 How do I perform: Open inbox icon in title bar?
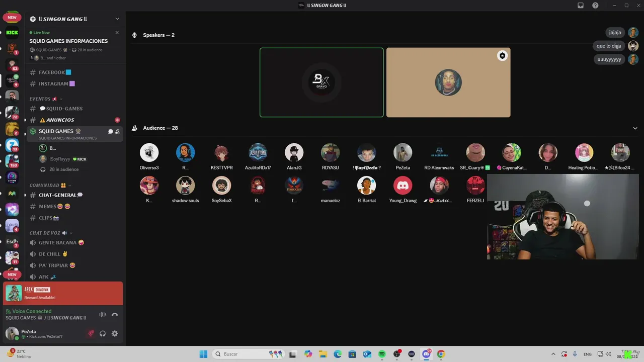581,6
